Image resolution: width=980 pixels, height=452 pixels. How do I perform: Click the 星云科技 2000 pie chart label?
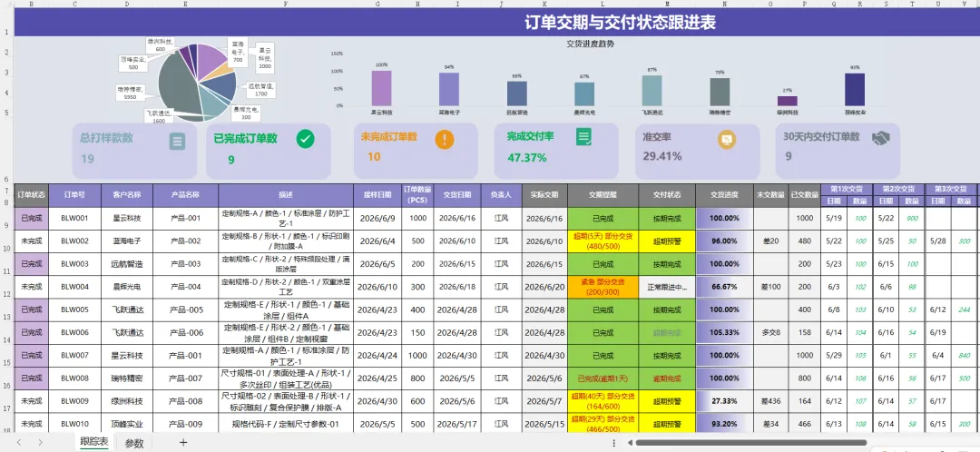coord(264,57)
